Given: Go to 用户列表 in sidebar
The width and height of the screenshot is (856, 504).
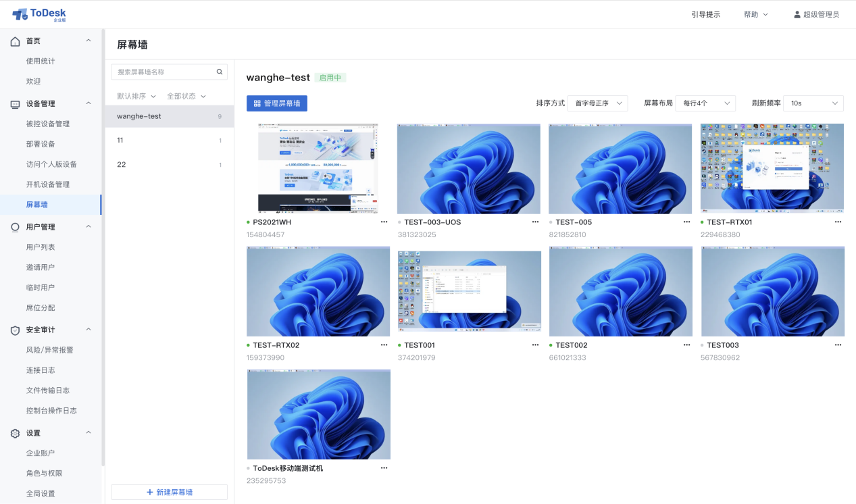Looking at the screenshot, I should pyautogui.click(x=41, y=247).
